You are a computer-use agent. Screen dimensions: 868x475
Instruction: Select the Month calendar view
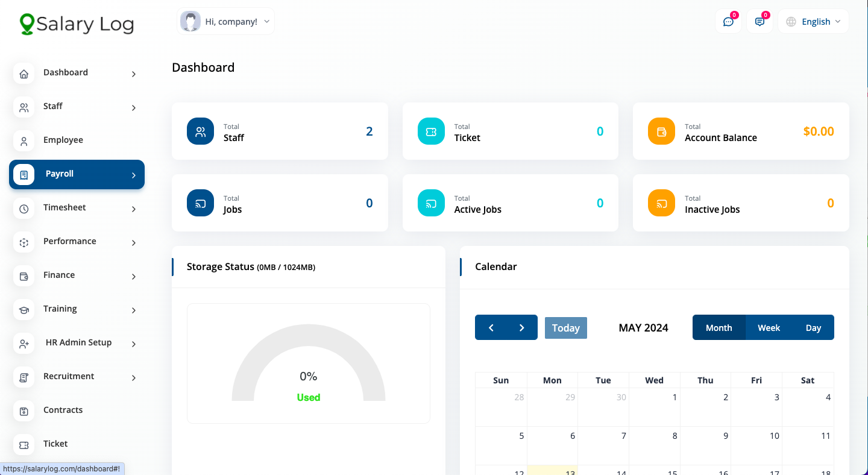(x=719, y=328)
